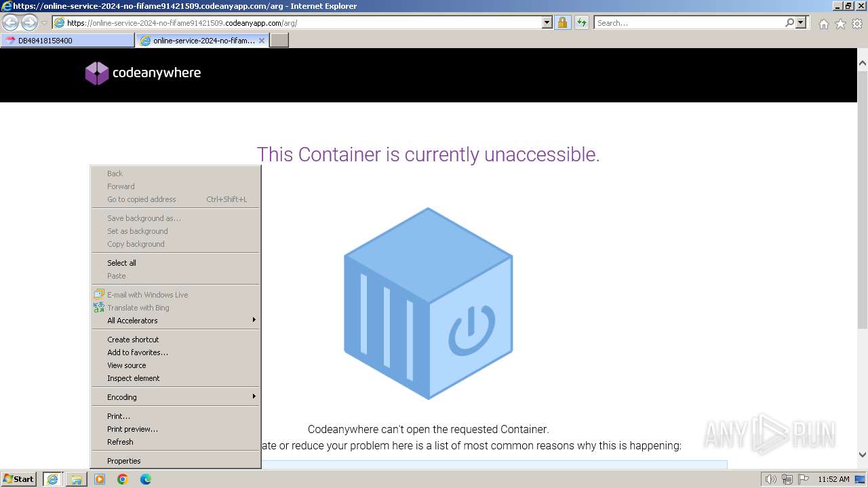The image size is (868, 488).
Task: Click the Show desktop button
Action: point(860,479)
